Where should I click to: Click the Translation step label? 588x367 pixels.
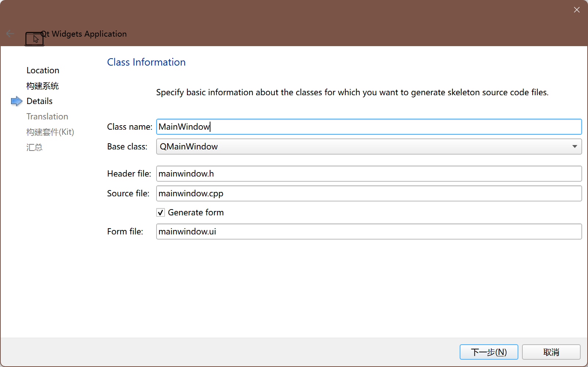[47, 116]
